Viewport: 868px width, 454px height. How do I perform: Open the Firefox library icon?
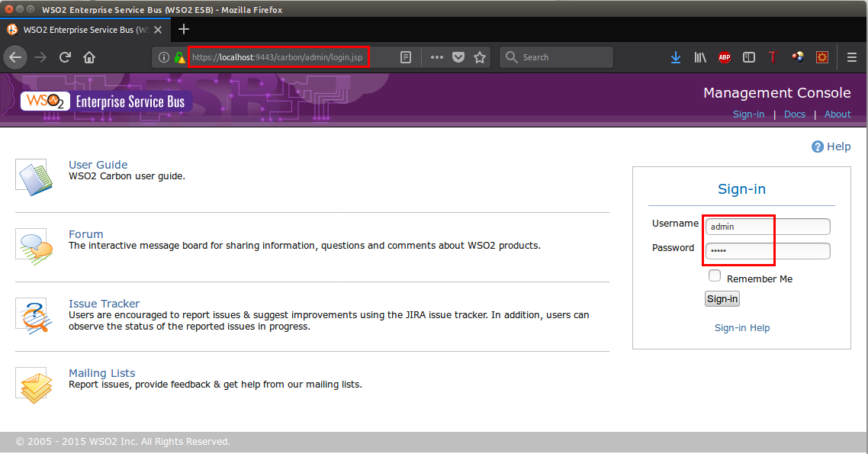699,57
